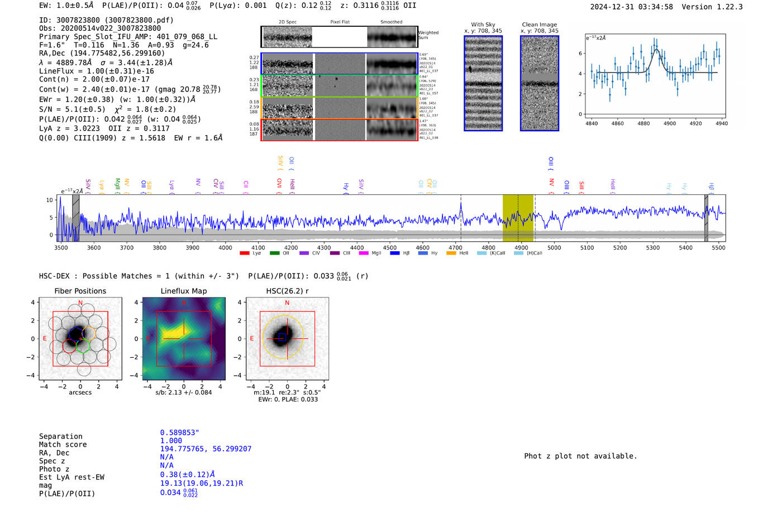The image size is (782, 532).
Task: Click the blue separation value 0.589853"
Action: [x=179, y=433]
